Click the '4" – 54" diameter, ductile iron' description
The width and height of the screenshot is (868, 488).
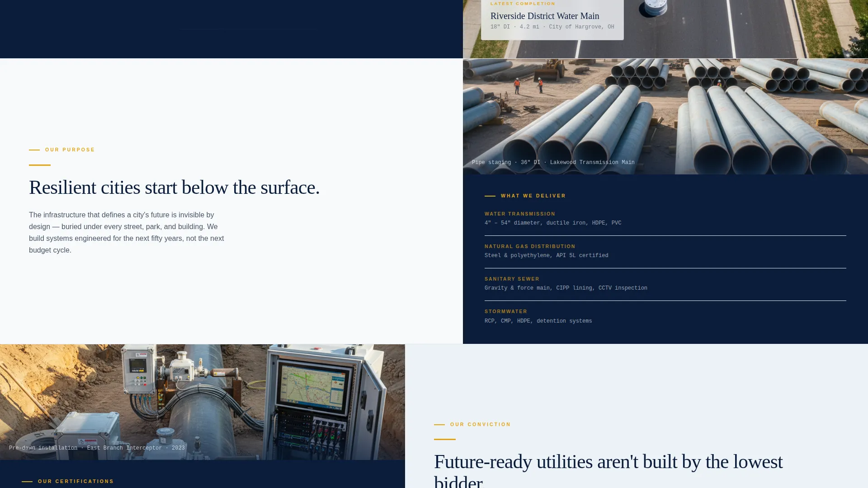[x=553, y=223]
